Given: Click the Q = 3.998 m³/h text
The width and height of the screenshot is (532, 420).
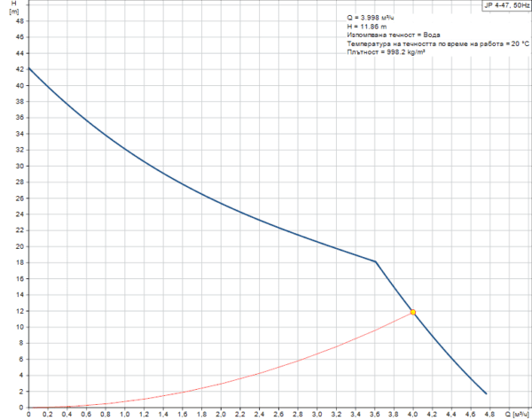Looking at the screenshot, I should pyautogui.click(x=371, y=18).
